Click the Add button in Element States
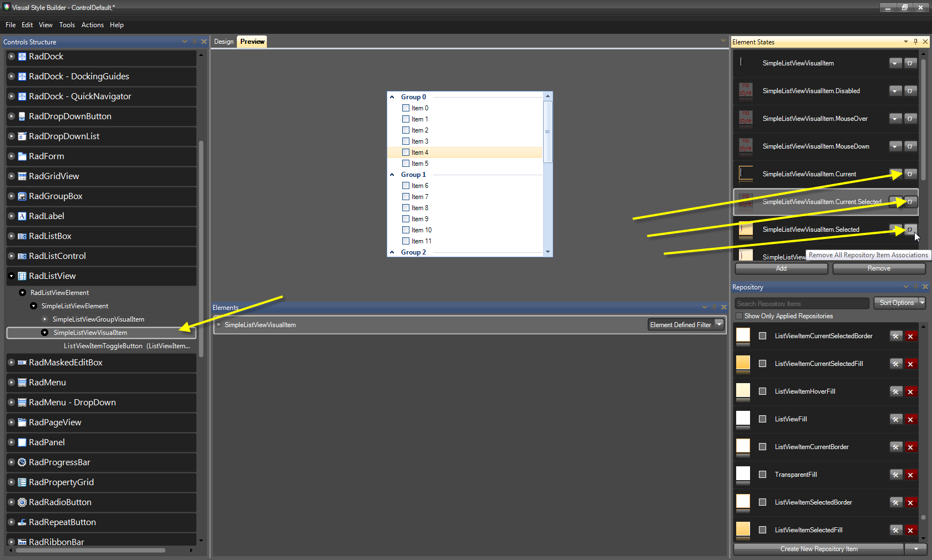Viewport: 932px width, 560px height. click(781, 268)
